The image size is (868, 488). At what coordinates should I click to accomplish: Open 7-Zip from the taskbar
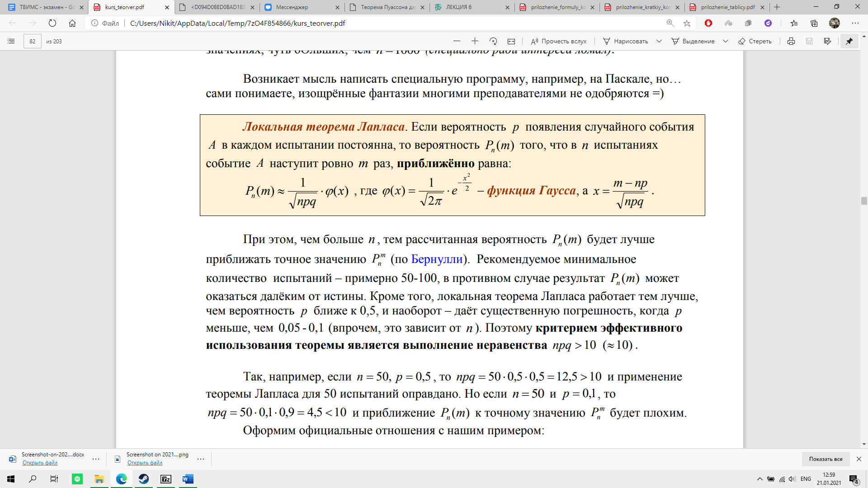click(x=166, y=479)
